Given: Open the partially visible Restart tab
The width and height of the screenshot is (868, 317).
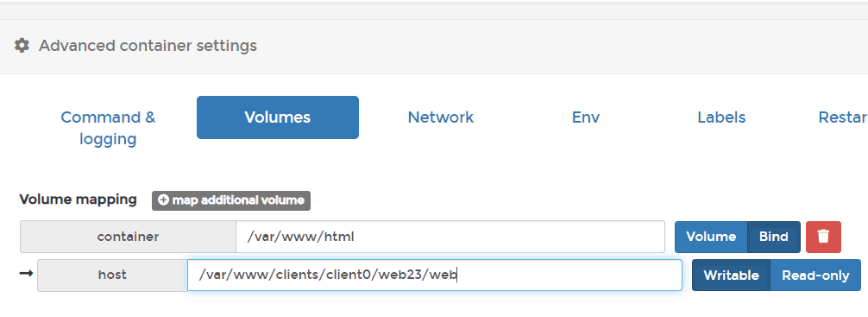Looking at the screenshot, I should 842,117.
